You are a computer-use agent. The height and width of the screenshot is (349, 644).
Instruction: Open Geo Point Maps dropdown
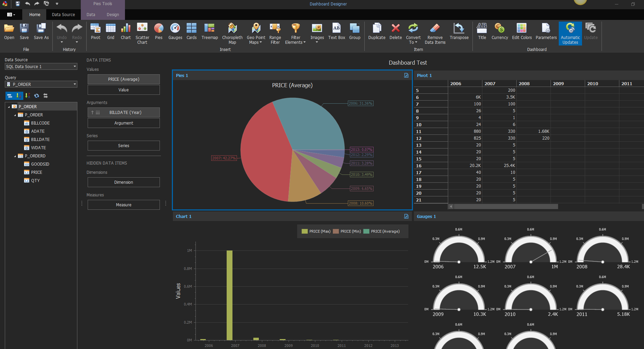pos(256,34)
